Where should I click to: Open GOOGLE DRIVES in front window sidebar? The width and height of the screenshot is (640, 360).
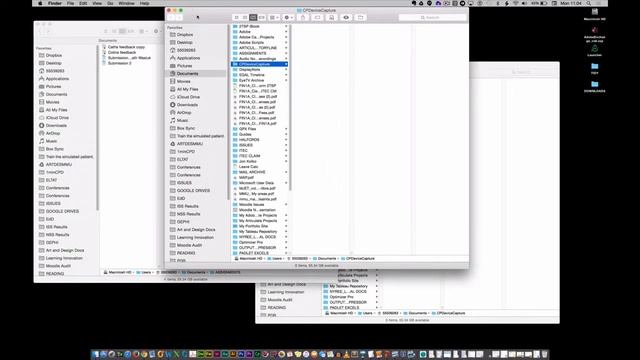tap(190, 191)
